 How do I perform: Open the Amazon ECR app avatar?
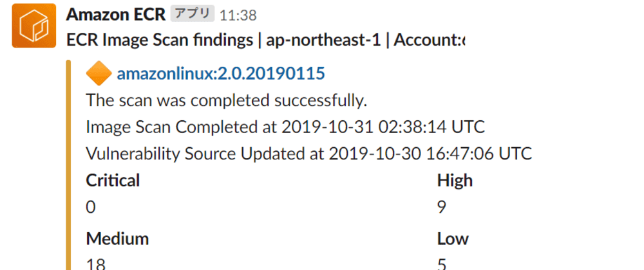33,26
